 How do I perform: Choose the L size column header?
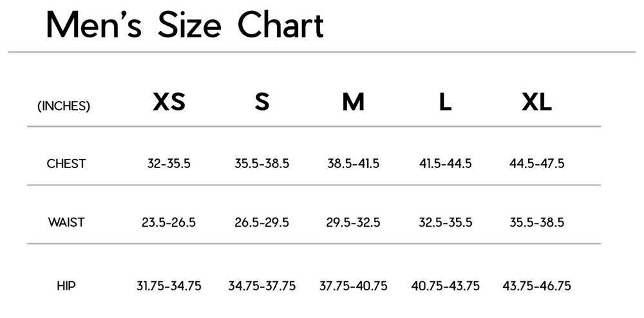tap(445, 102)
